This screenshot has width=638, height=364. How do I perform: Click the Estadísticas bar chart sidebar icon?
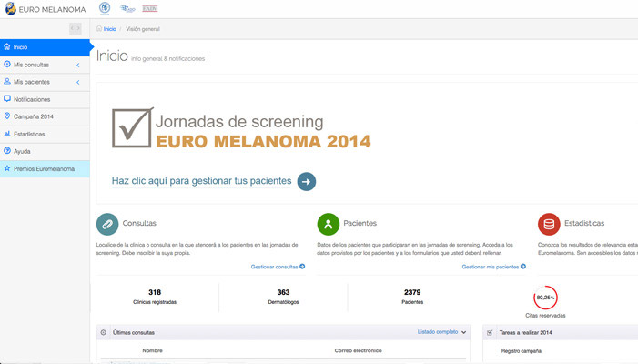coord(7,134)
